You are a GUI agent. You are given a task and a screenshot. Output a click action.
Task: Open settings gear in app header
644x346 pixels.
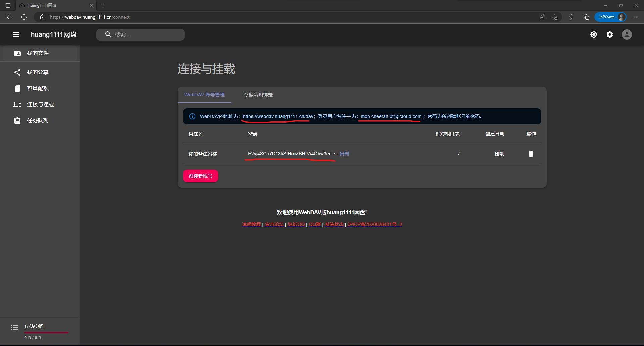609,34
